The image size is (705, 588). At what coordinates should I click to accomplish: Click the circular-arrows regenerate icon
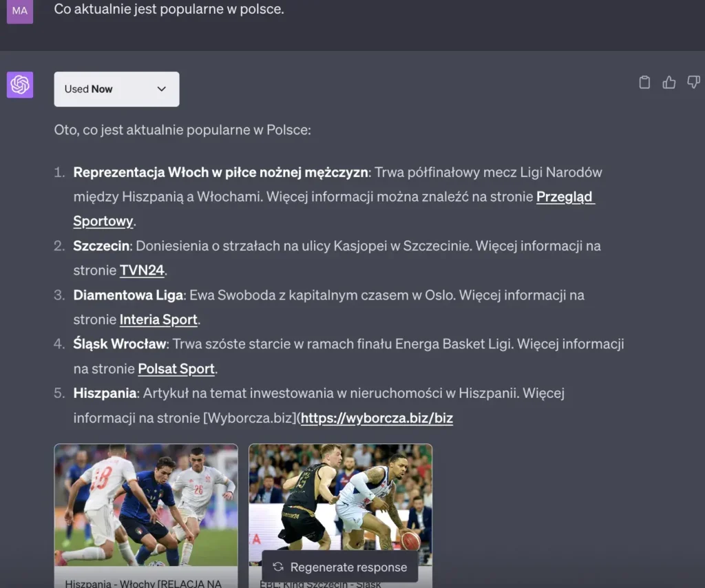(x=277, y=567)
